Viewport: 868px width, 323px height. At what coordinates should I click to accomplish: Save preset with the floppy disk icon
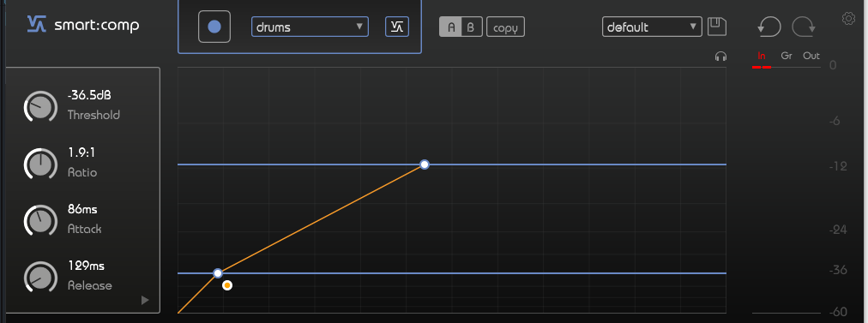717,27
